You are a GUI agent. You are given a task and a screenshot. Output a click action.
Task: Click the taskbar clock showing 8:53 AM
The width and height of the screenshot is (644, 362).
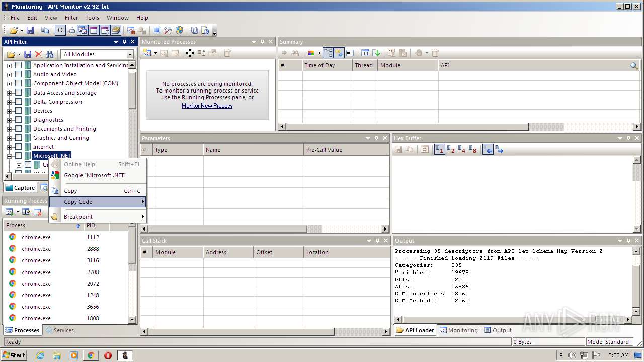(x=618, y=355)
